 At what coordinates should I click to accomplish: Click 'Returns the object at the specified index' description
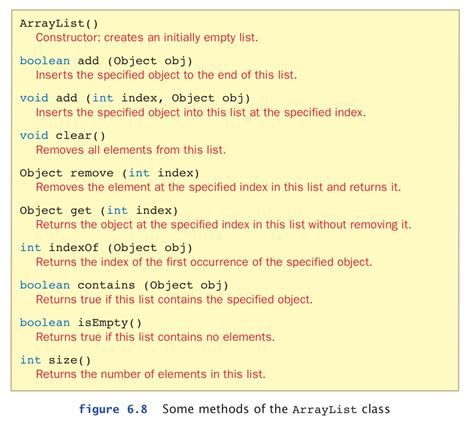(223, 224)
